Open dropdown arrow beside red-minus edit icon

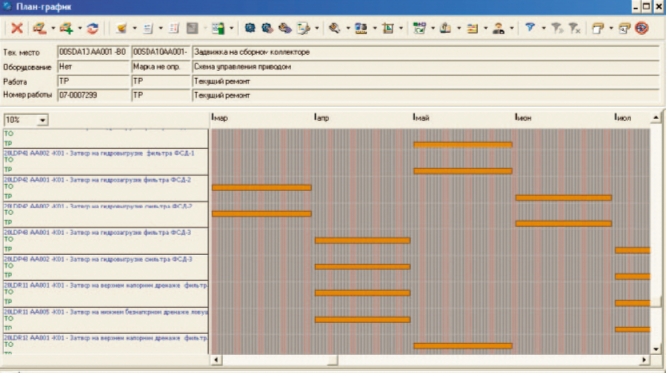53,29
